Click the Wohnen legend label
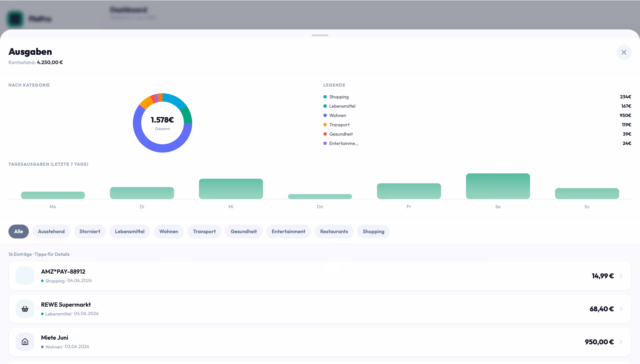Screen dimensions: 640x364 (338, 115)
